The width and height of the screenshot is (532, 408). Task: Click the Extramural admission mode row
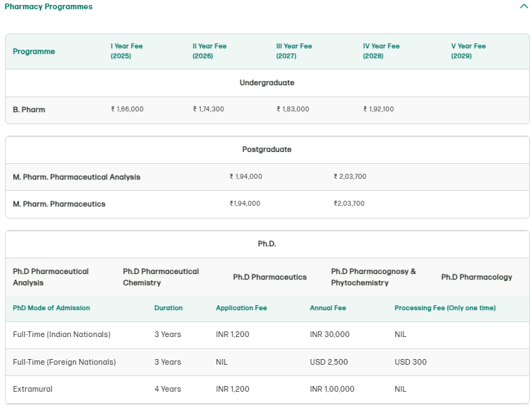pos(33,389)
